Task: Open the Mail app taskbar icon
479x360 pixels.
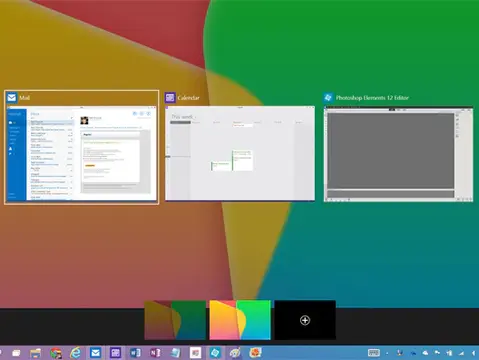Action: 95,353
